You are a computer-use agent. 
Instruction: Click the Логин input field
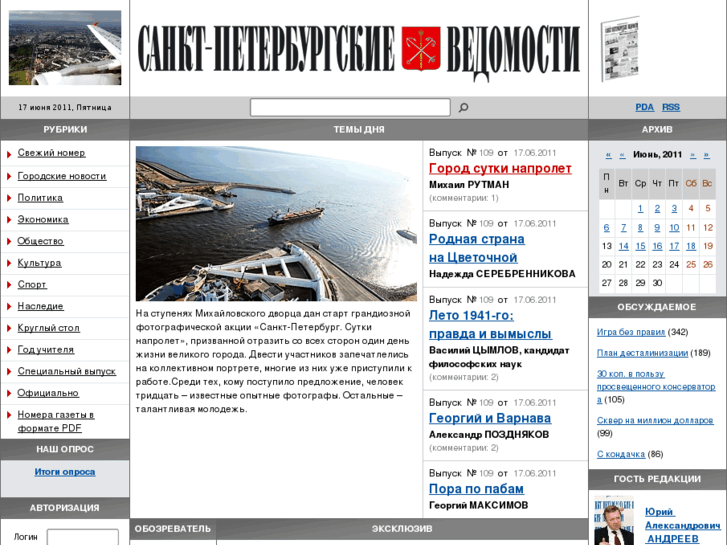coord(83,537)
